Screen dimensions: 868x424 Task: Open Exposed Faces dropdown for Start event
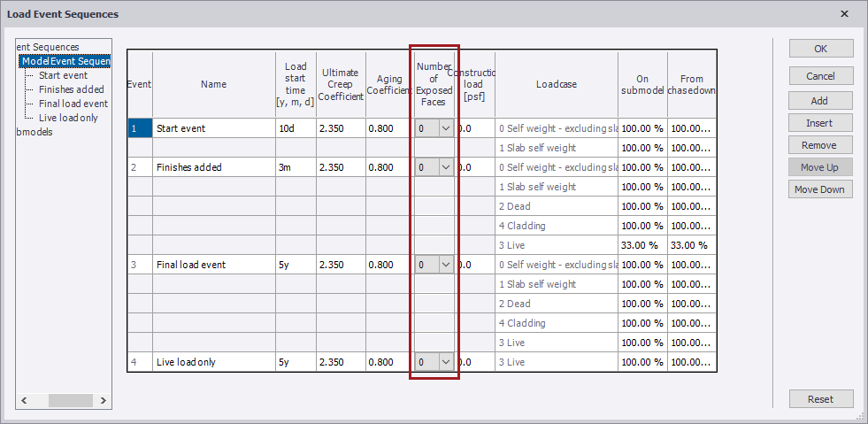click(x=446, y=128)
